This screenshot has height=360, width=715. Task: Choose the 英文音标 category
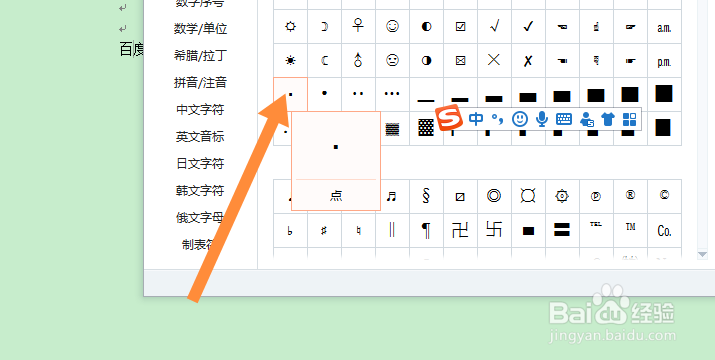(x=200, y=137)
